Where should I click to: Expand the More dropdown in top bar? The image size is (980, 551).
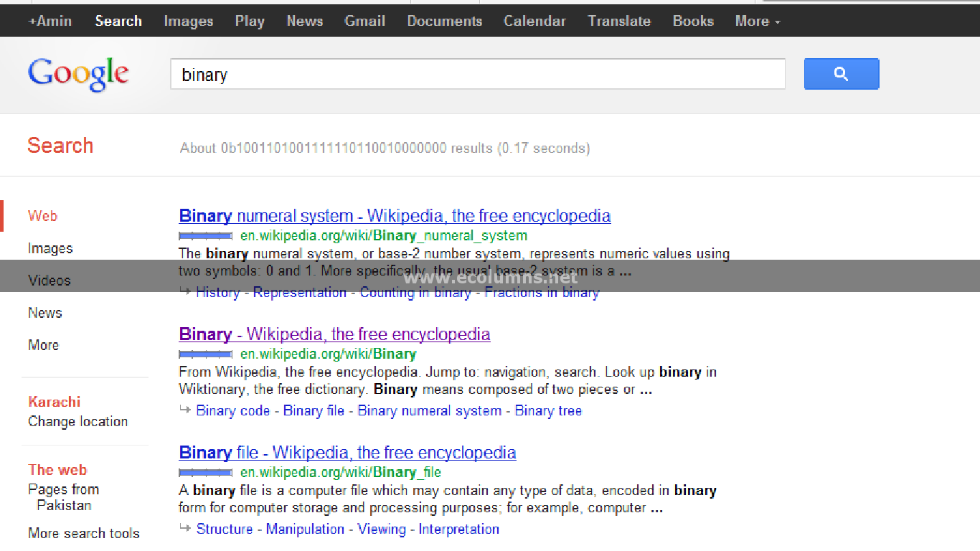(x=758, y=21)
